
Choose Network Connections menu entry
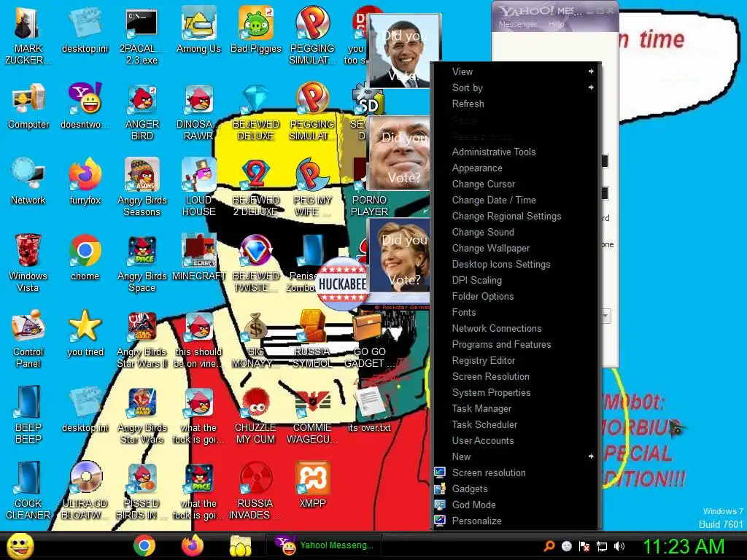(x=516, y=329)
